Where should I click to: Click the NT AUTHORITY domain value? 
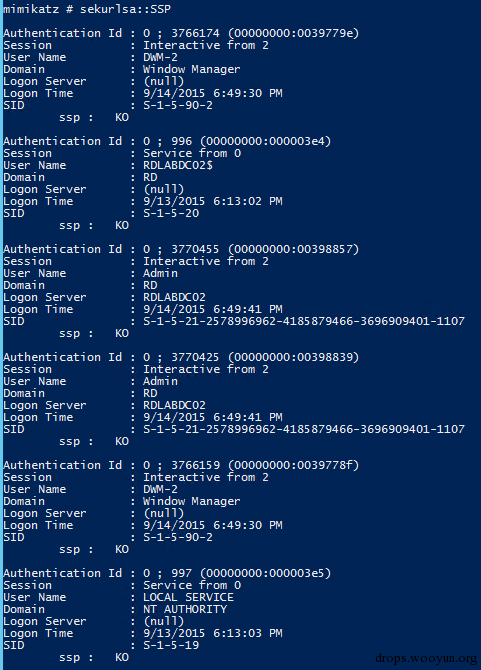point(185,609)
